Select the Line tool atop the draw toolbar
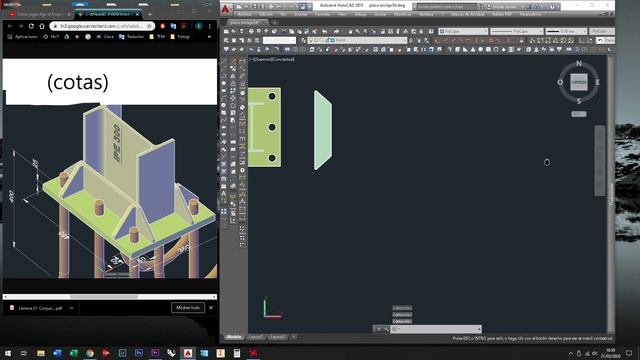 pyautogui.click(x=224, y=61)
